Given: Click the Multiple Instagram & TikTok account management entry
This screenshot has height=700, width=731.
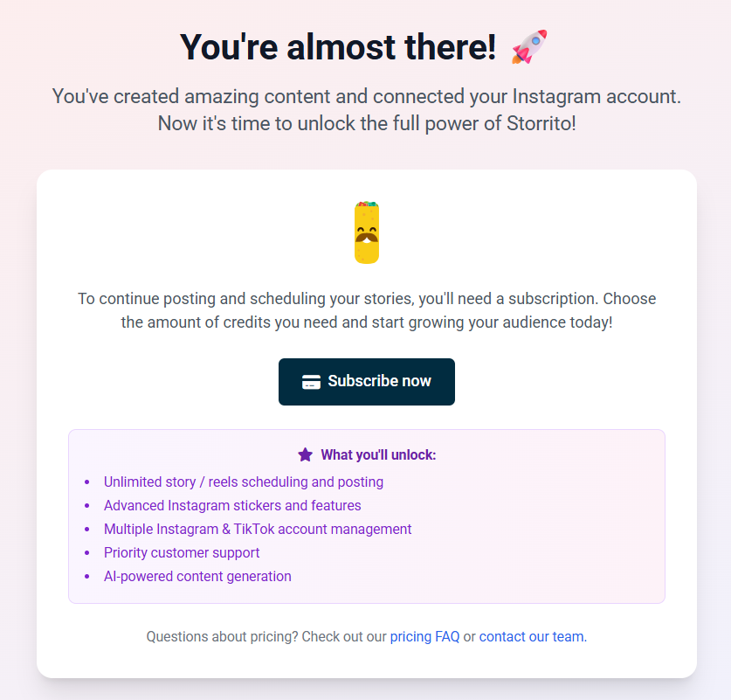Looking at the screenshot, I should click(x=257, y=529).
